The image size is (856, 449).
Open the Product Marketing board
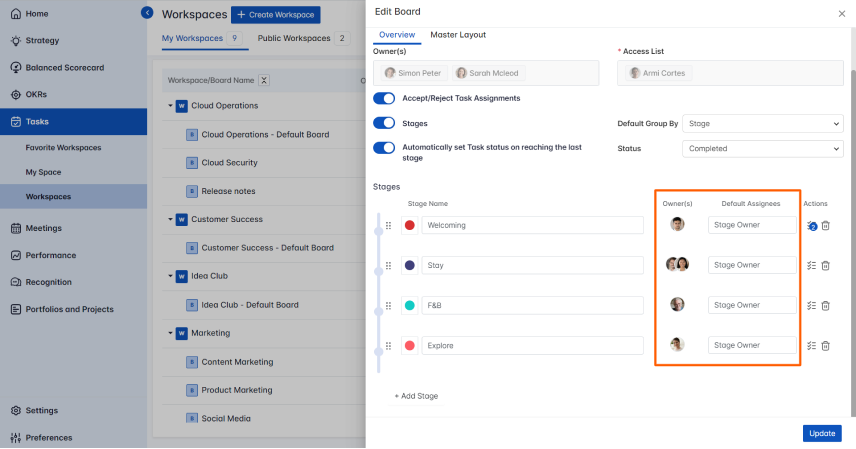click(237, 390)
